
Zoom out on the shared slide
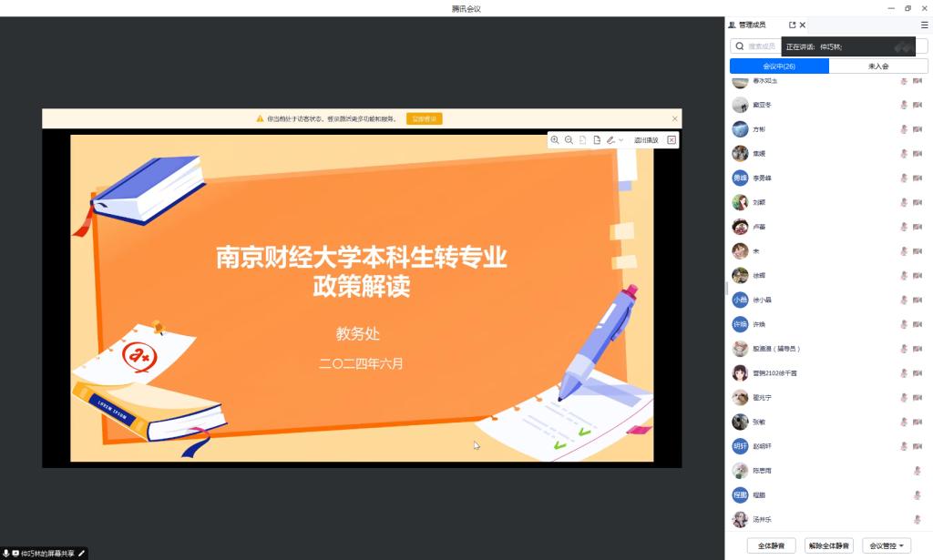click(569, 140)
